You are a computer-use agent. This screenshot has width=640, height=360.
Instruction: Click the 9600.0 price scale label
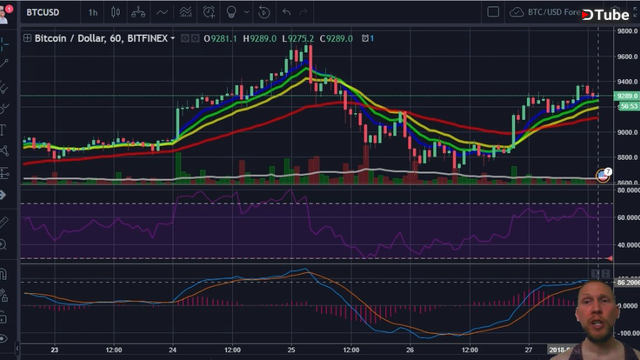[x=627, y=57]
